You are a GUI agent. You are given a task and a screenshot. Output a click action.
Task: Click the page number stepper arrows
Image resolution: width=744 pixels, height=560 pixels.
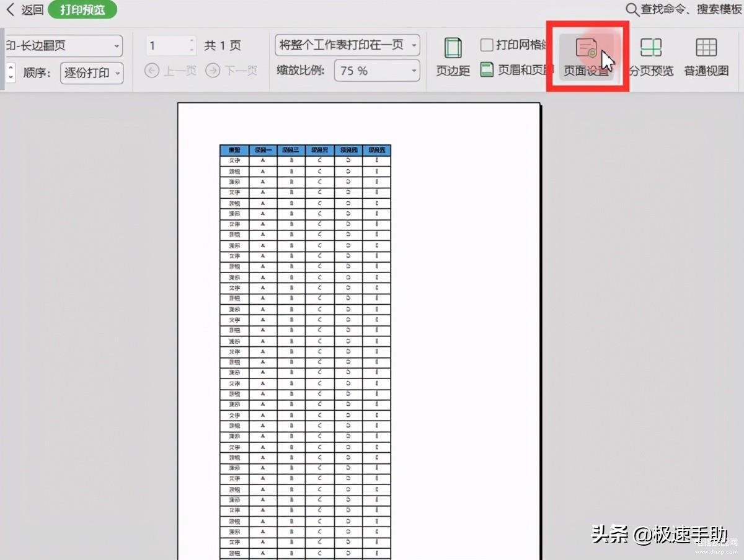click(x=192, y=46)
